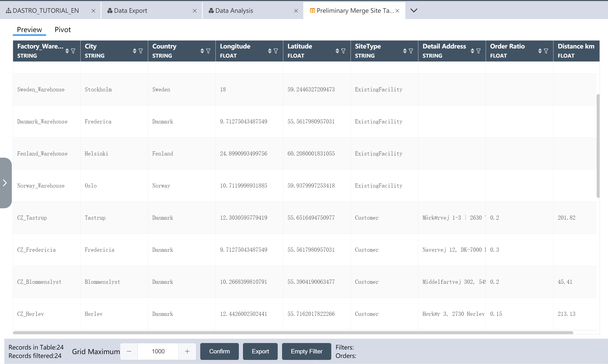This screenshot has height=364, width=608.
Task: Click the Stockholm city cell
Action: 114,89
